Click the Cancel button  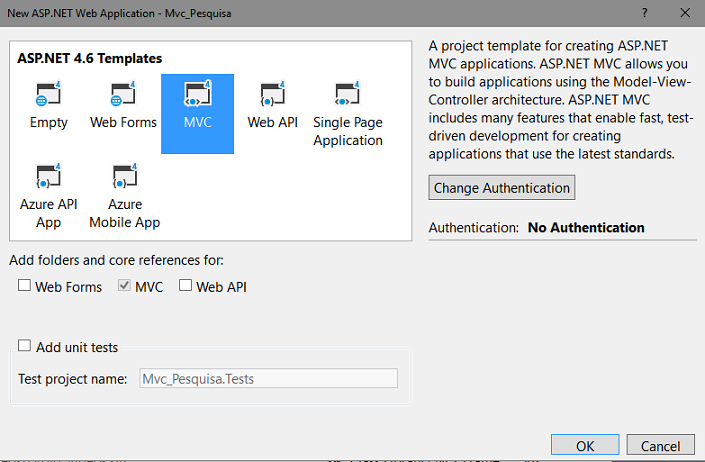click(660, 445)
